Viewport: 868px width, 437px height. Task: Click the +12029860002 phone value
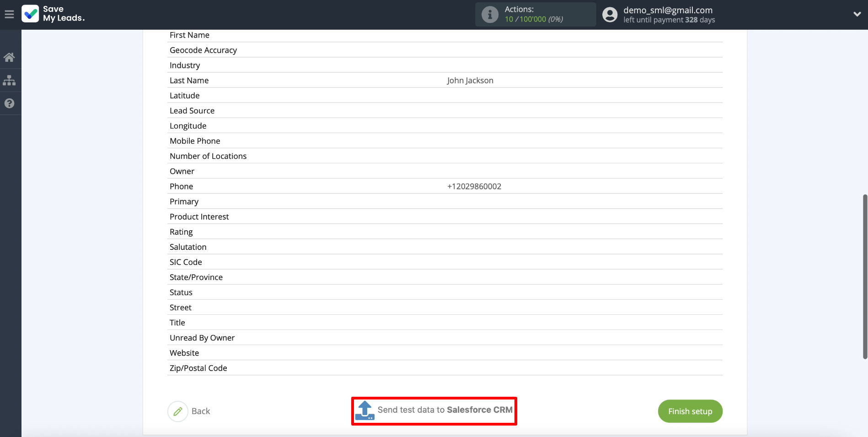(x=474, y=186)
